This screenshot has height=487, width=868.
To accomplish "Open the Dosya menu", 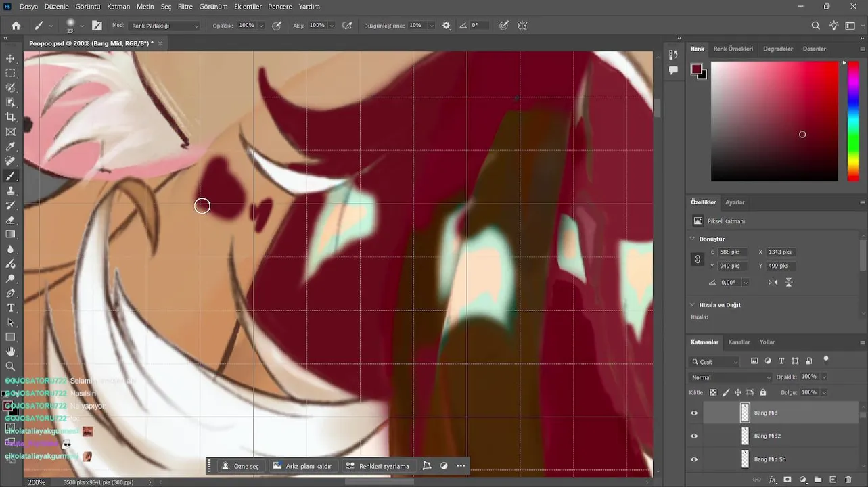I will click(x=28, y=7).
